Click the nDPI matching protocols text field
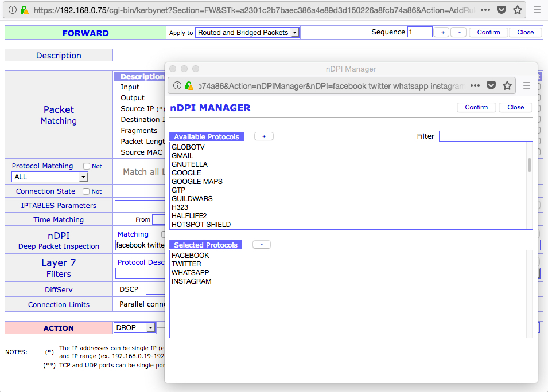Image resolution: width=548 pixels, height=392 pixels. [x=140, y=245]
